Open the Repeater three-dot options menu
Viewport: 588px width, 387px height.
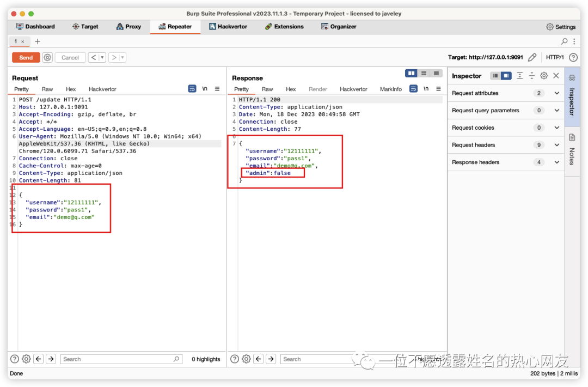click(574, 41)
